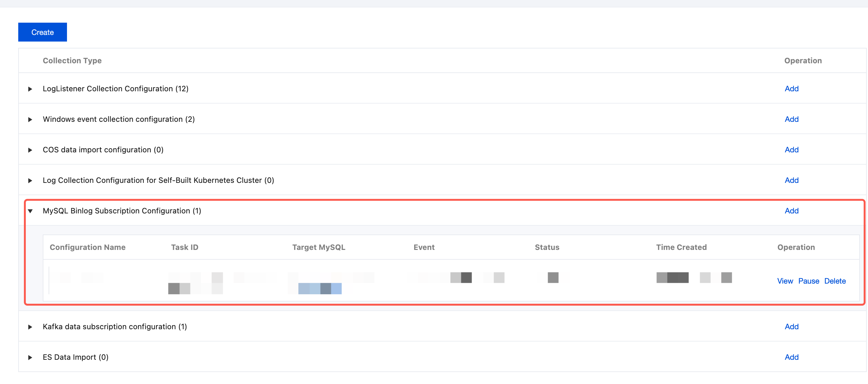Add a Windows event collection configuration
868x384 pixels.
(791, 119)
